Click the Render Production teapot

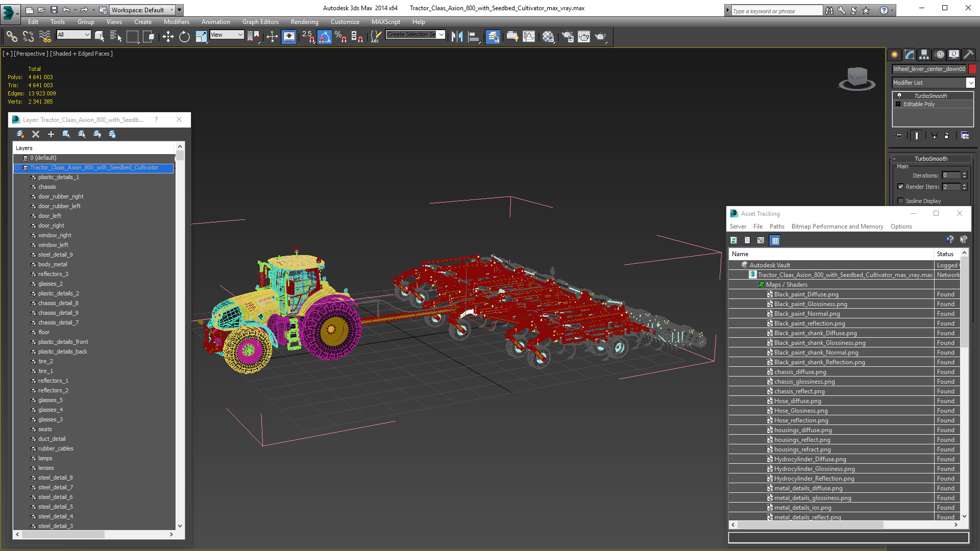pos(601,36)
